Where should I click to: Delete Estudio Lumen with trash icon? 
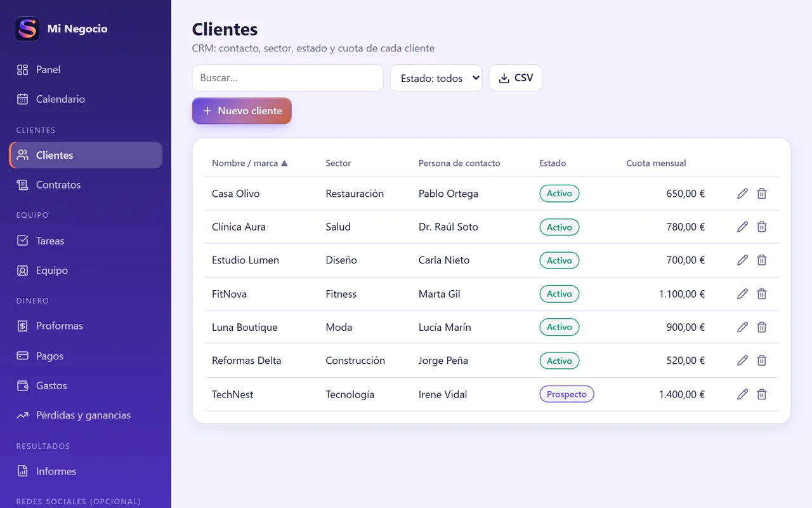point(762,260)
